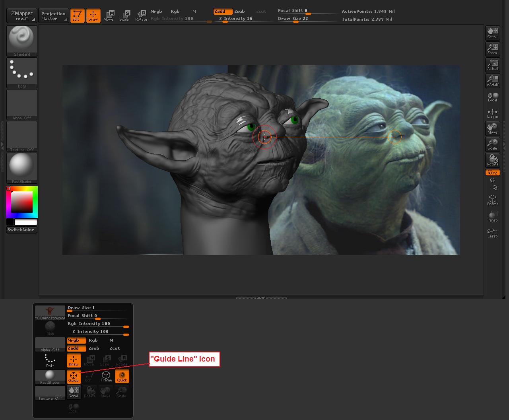Choose the Rotate gizmo in the top shelf

coord(141,16)
